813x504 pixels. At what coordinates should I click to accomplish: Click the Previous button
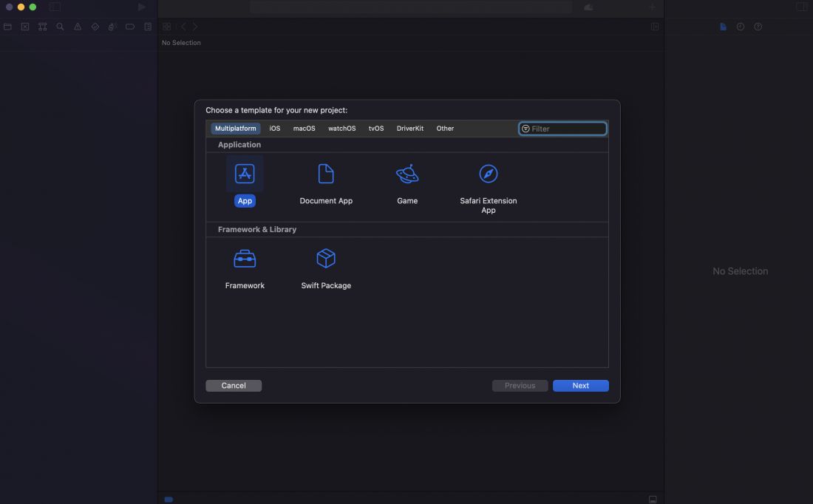point(520,385)
